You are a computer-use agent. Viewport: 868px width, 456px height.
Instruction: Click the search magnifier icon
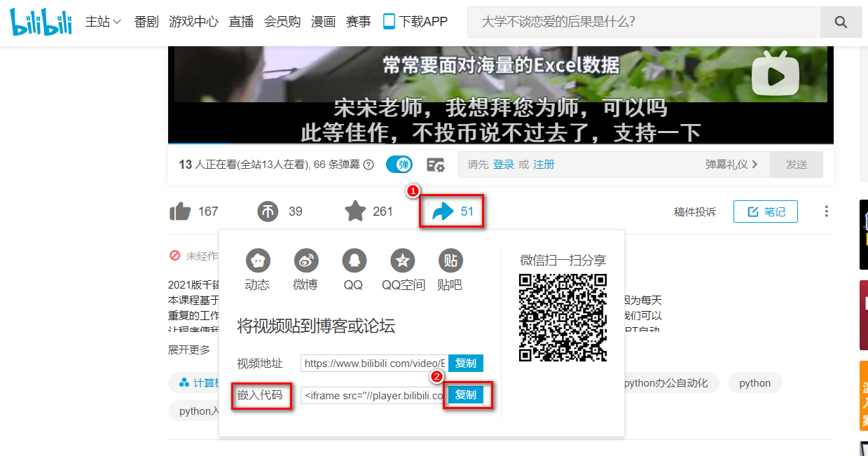840,22
